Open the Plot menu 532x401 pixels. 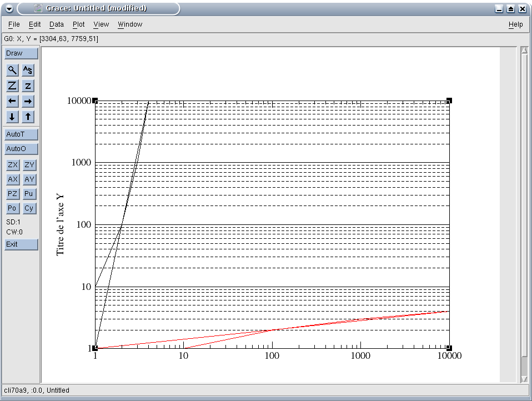[79, 24]
